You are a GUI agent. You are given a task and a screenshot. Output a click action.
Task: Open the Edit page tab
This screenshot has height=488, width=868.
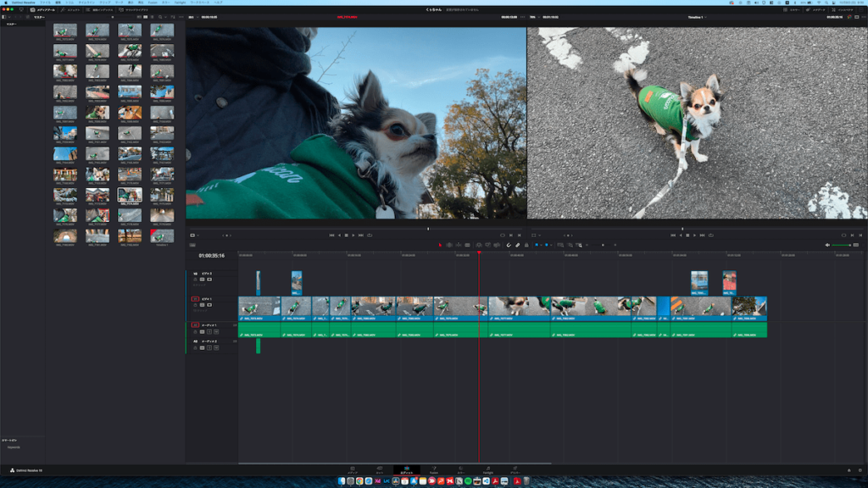(x=406, y=470)
